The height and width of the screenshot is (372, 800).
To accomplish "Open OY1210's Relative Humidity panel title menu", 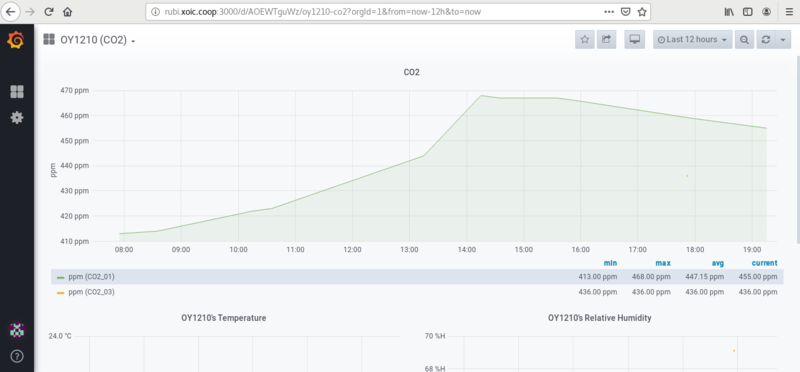I will (x=599, y=318).
